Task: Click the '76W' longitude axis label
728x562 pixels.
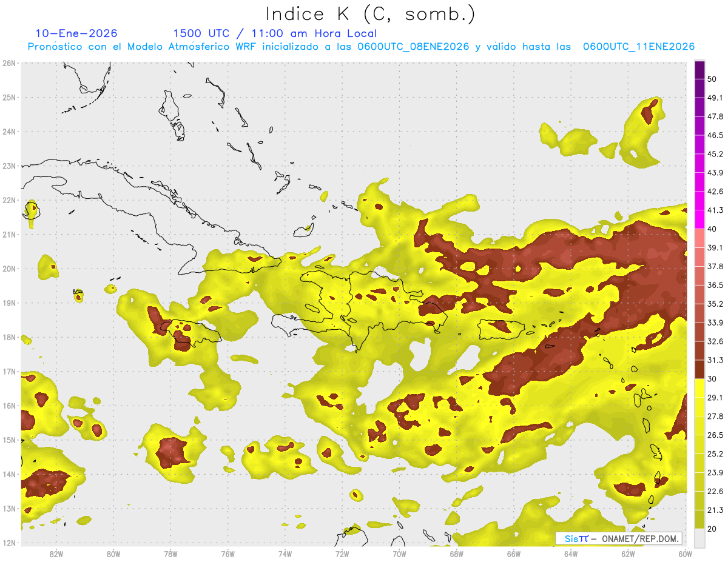Action: coord(228,554)
